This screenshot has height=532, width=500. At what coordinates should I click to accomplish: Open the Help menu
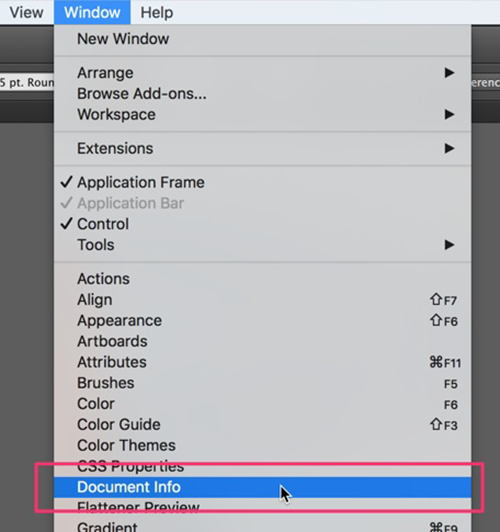click(157, 13)
